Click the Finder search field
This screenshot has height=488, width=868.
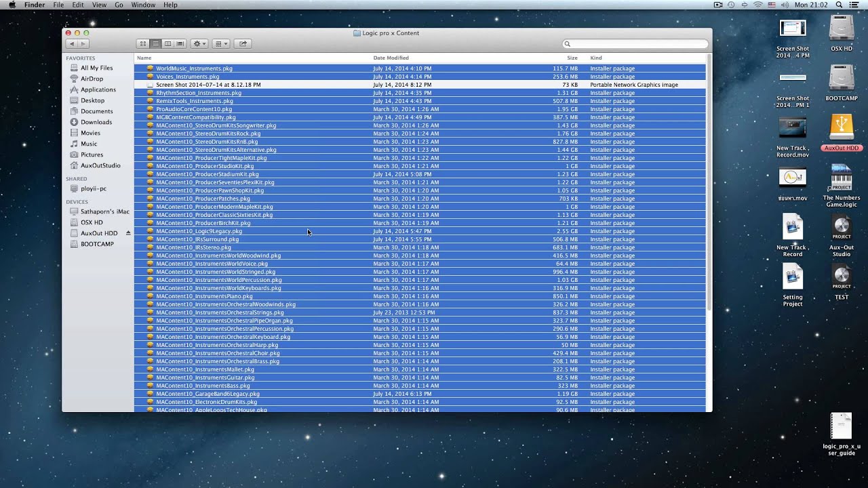(635, 44)
